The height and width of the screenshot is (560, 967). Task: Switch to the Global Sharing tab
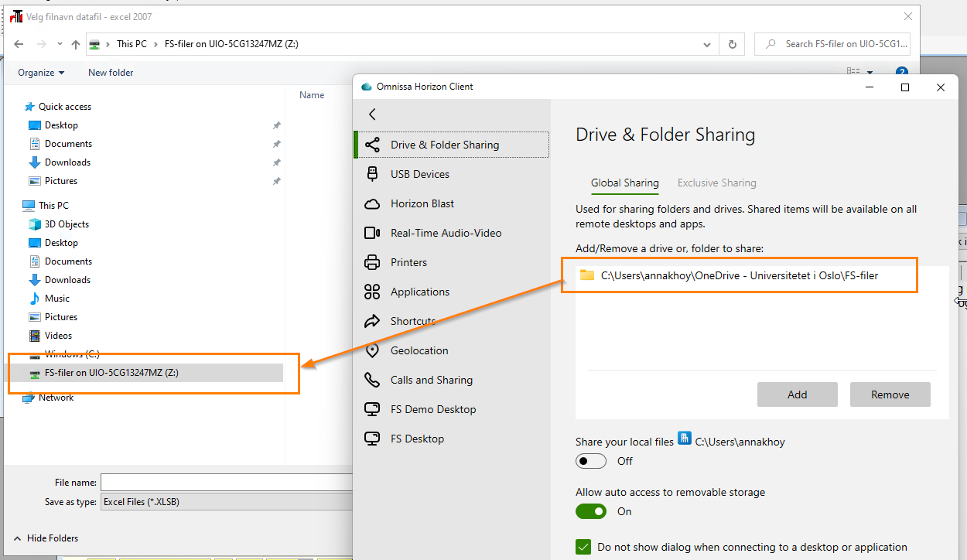[625, 183]
